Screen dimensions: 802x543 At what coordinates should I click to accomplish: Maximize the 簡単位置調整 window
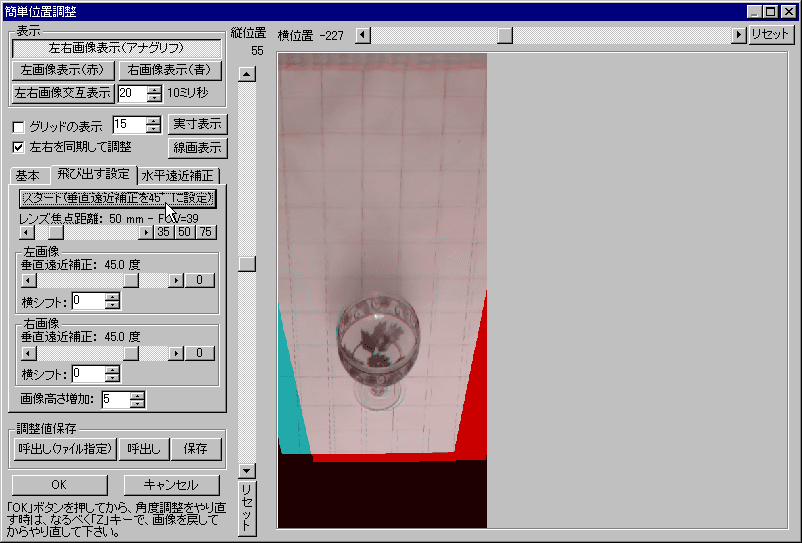(770, 11)
